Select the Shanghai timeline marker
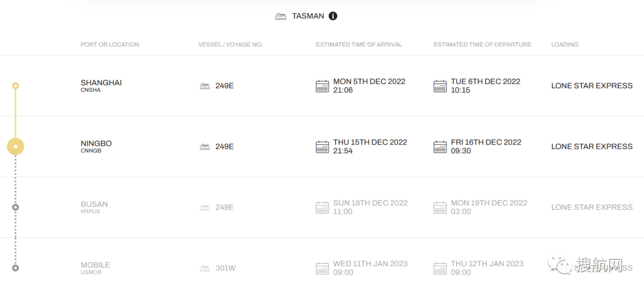The height and width of the screenshot is (293, 644). (16, 86)
